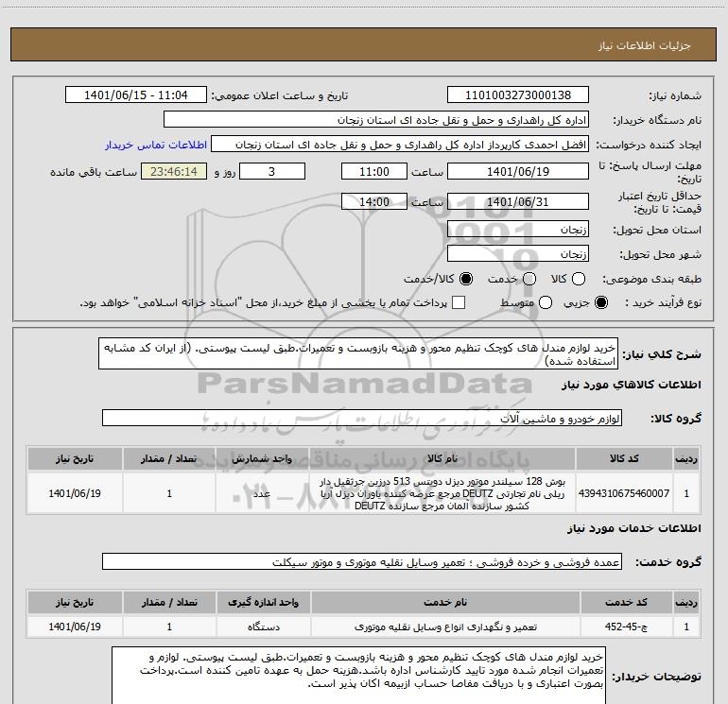Click the اطلاعات خدمات مورد نیاز section heading

tap(633, 528)
